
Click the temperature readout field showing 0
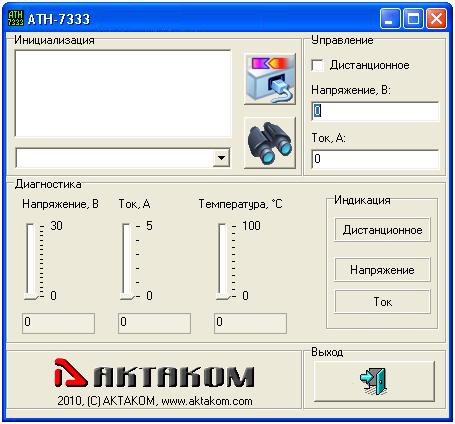pyautogui.click(x=250, y=323)
